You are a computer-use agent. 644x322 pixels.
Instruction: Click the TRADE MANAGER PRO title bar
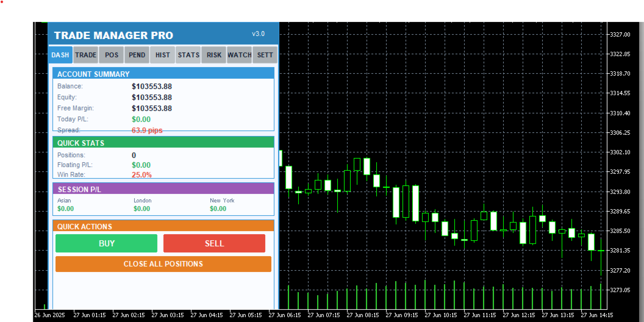tap(163, 35)
